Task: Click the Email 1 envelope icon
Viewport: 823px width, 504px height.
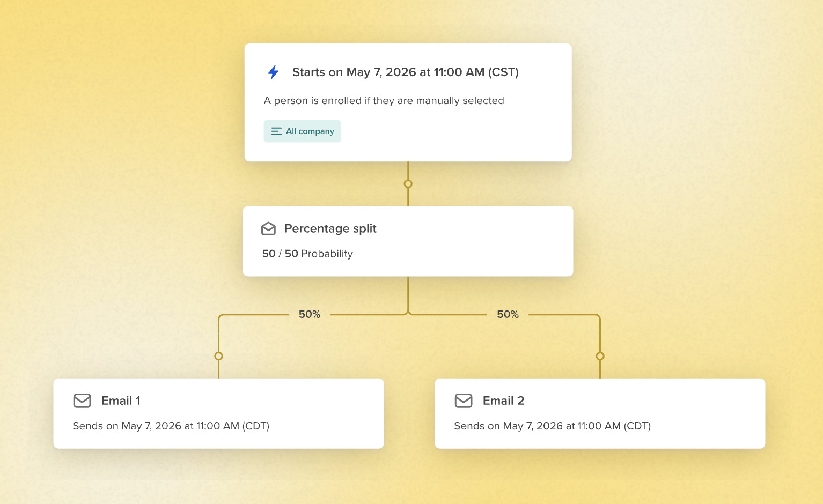Action: coord(82,401)
